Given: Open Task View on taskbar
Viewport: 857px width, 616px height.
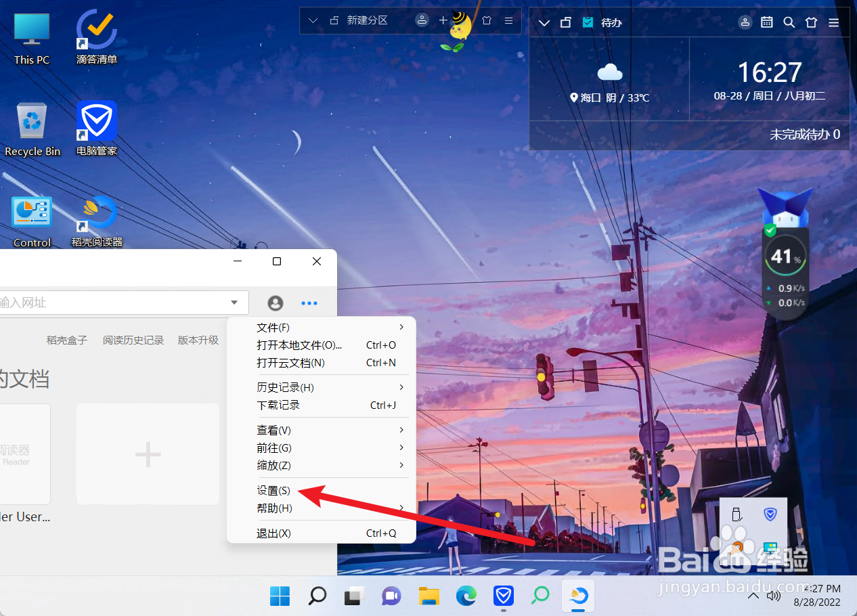Looking at the screenshot, I should (x=353, y=596).
